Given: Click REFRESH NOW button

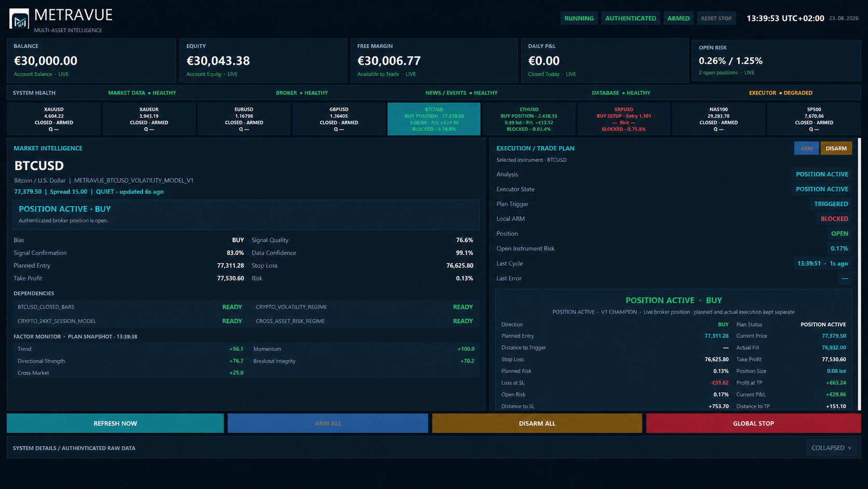Looking at the screenshot, I should [x=115, y=423].
